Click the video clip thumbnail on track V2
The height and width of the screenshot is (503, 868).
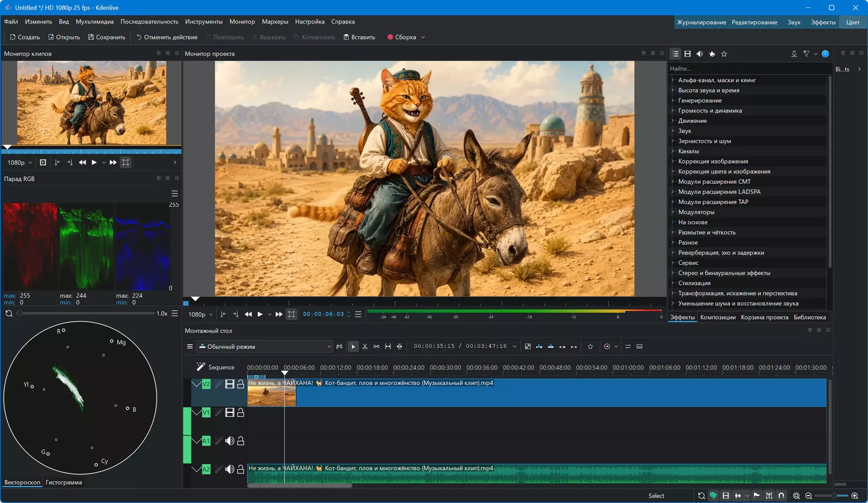coord(271,396)
